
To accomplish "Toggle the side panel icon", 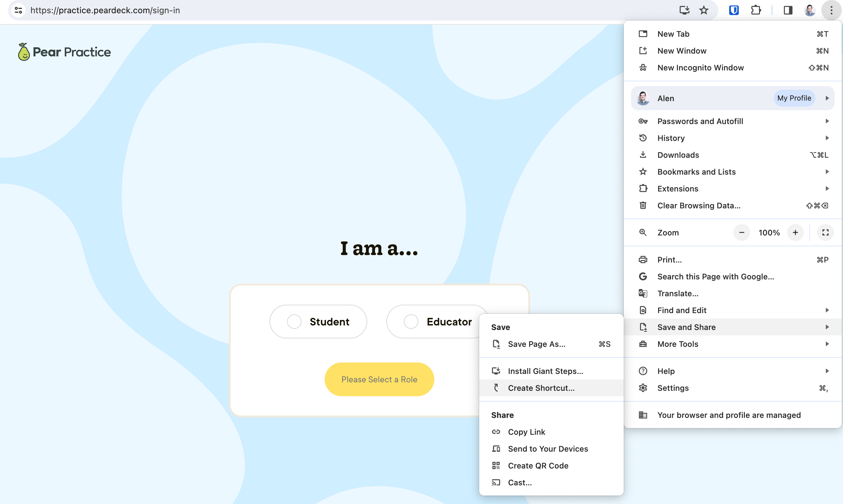I will [x=788, y=10].
